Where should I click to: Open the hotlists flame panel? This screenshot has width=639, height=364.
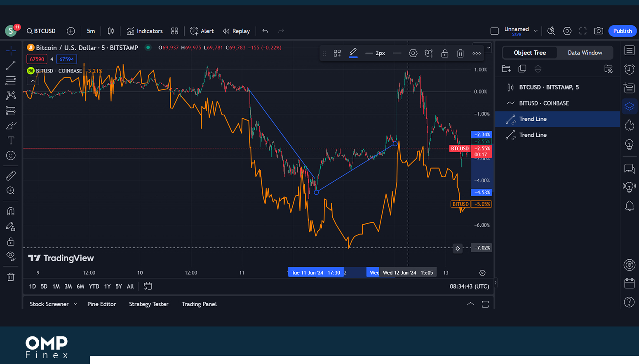pos(629,125)
